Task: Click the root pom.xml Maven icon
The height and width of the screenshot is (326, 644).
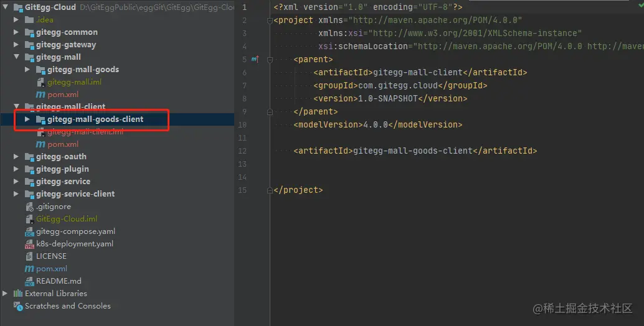Action: 29,269
